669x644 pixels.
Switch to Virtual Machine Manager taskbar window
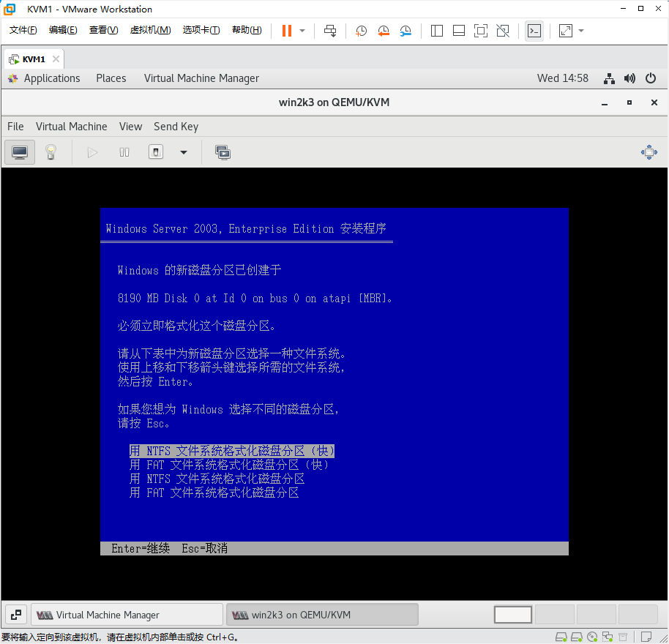tap(127, 615)
